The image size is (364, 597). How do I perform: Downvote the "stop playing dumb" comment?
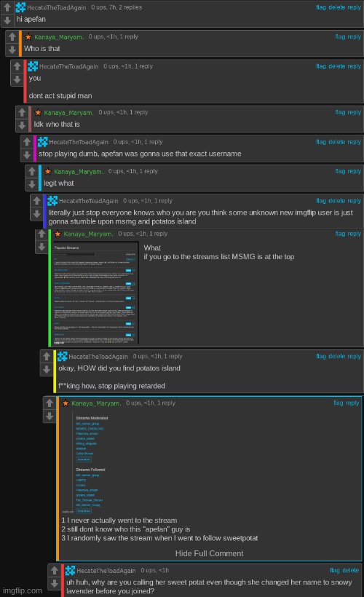click(27, 154)
